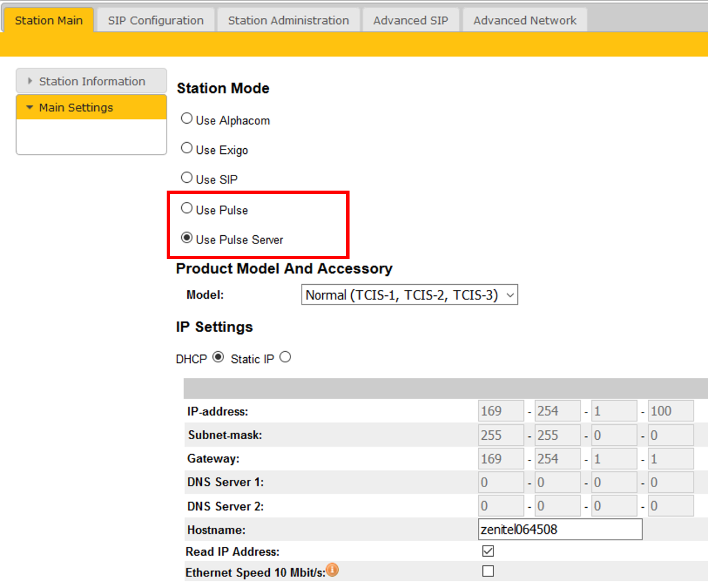This screenshot has height=588, width=708.
Task: Switch to Static IP addressing
Action: pyautogui.click(x=285, y=357)
